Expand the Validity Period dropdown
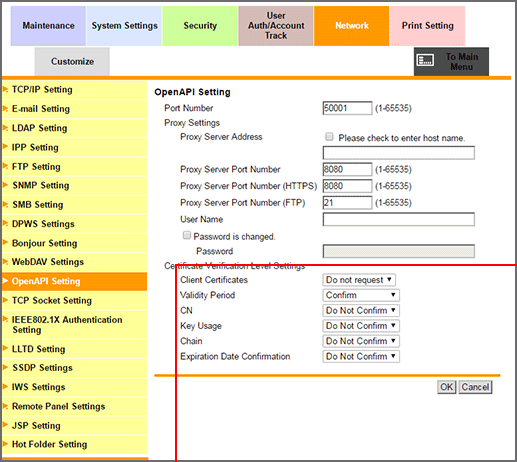Viewport: 517px width, 462px height. click(x=361, y=295)
